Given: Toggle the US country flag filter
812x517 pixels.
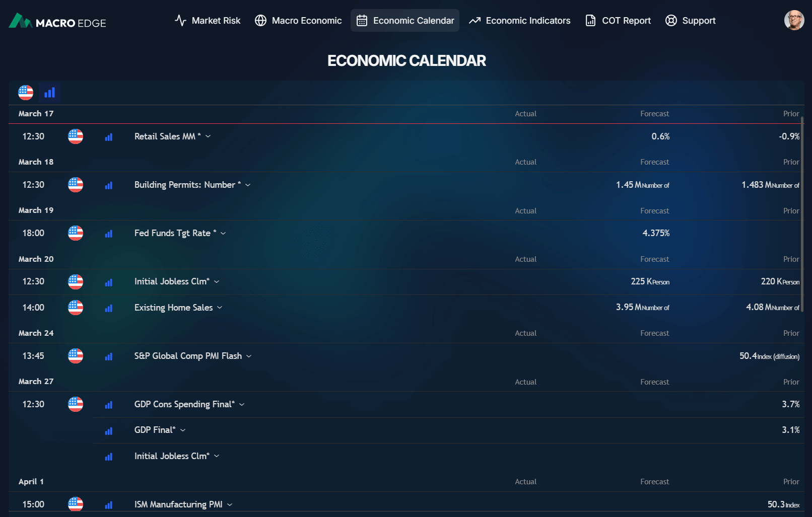Looking at the screenshot, I should pos(26,93).
